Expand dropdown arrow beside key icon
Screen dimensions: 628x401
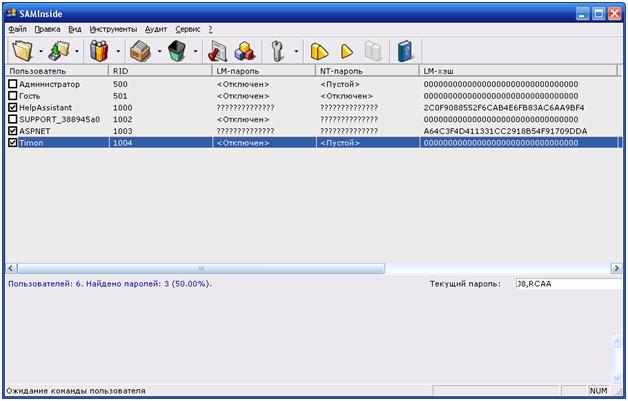(296, 52)
